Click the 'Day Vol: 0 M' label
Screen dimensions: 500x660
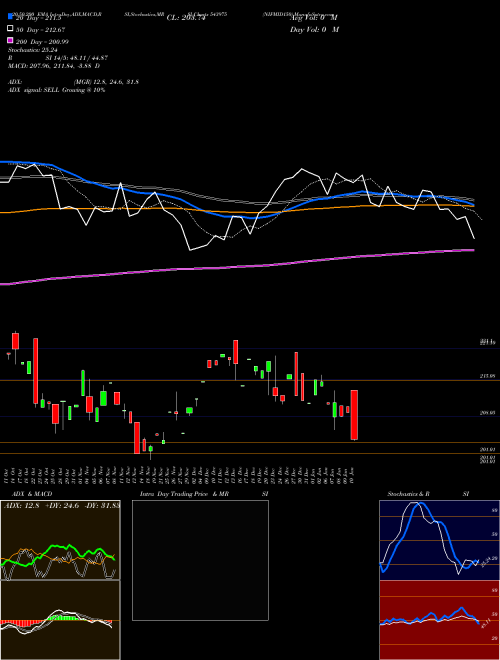tap(314, 29)
